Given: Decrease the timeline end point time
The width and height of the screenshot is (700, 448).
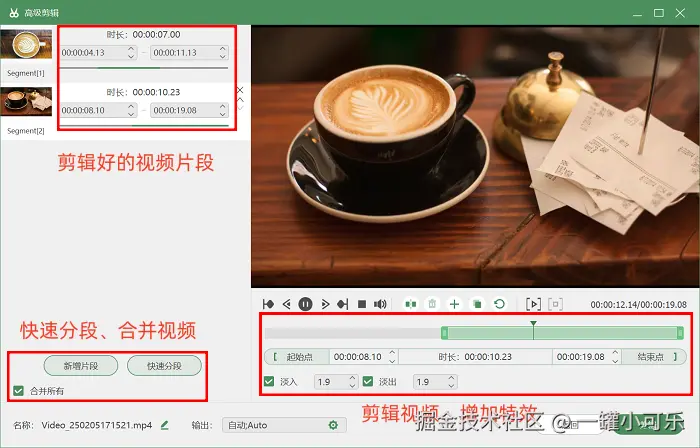Looking at the screenshot, I should [615, 361].
